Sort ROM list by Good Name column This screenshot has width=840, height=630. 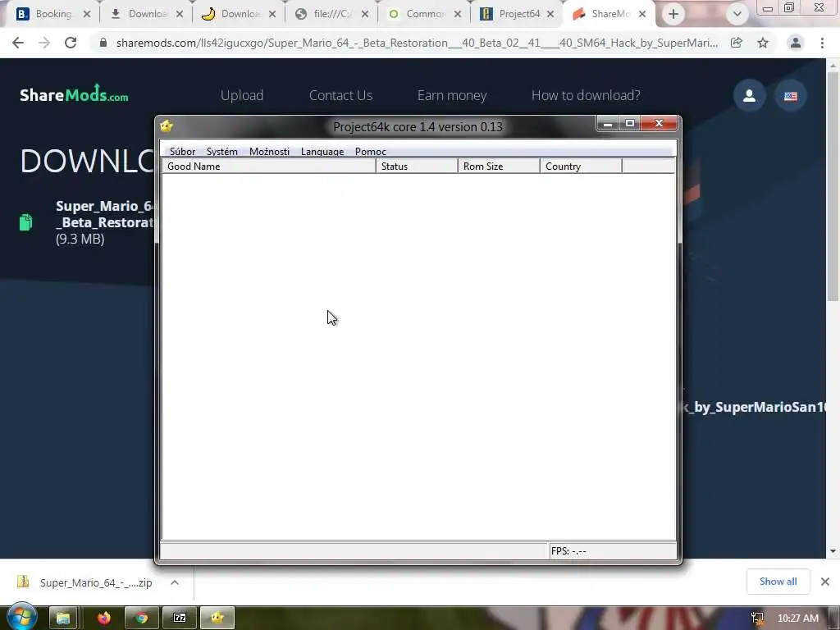click(269, 166)
